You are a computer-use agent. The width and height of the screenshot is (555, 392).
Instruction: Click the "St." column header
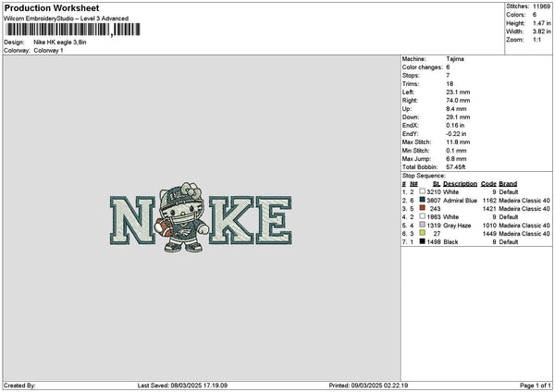point(437,184)
